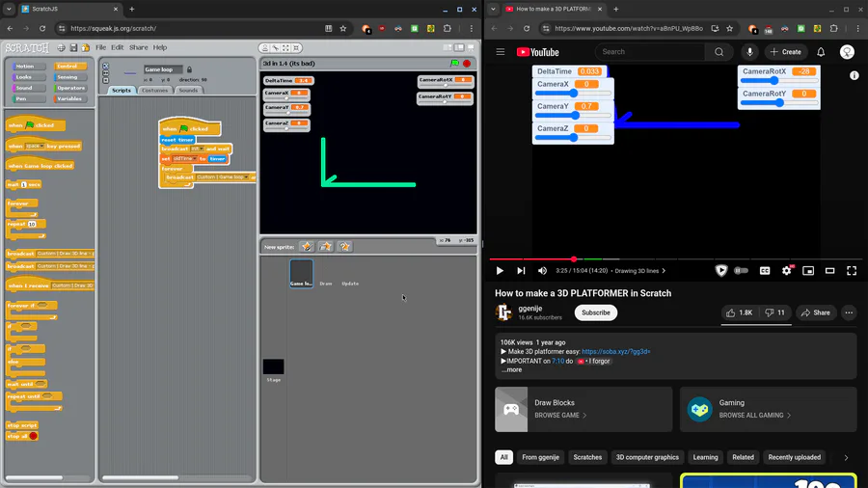
Task: Mute the YouTube video volume
Action: point(542,271)
